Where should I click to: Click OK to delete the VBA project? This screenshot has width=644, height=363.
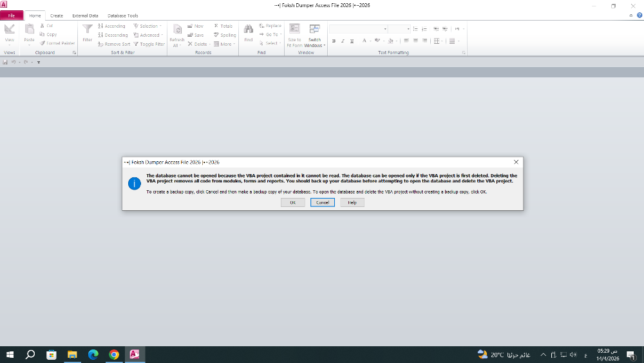coord(292,202)
